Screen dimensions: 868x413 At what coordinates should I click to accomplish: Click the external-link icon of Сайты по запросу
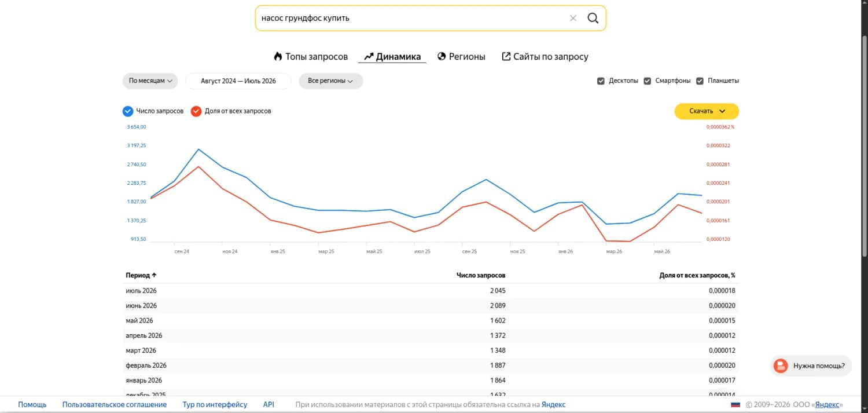[506, 56]
